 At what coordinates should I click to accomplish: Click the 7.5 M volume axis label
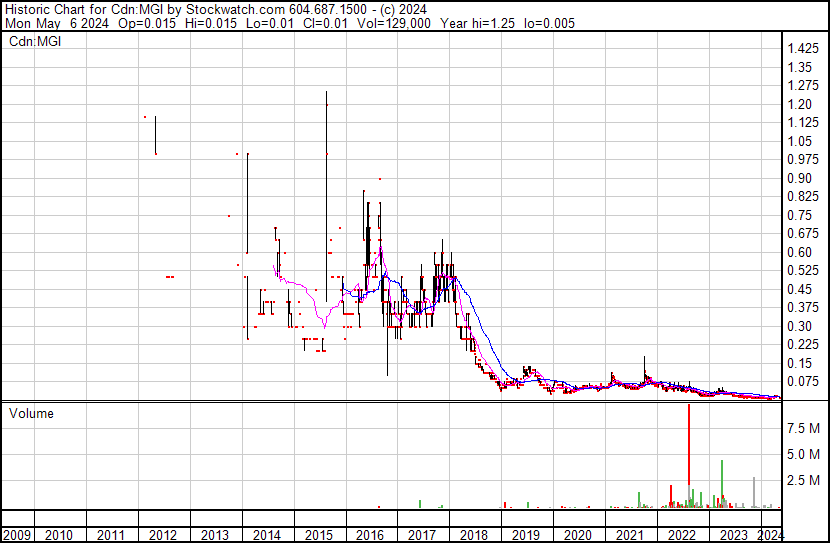[x=803, y=428]
